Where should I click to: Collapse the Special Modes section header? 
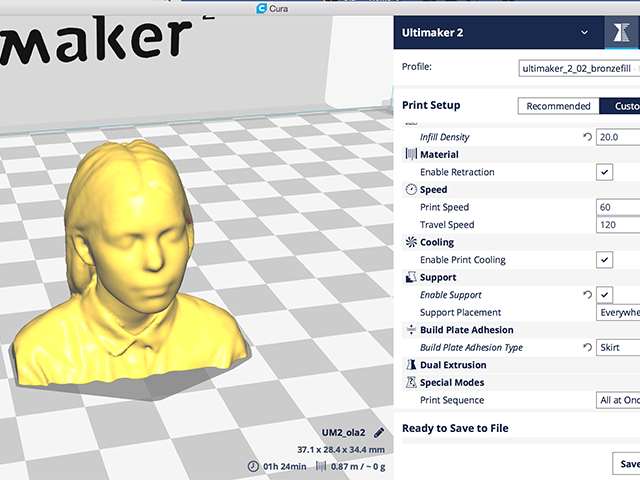point(521,382)
